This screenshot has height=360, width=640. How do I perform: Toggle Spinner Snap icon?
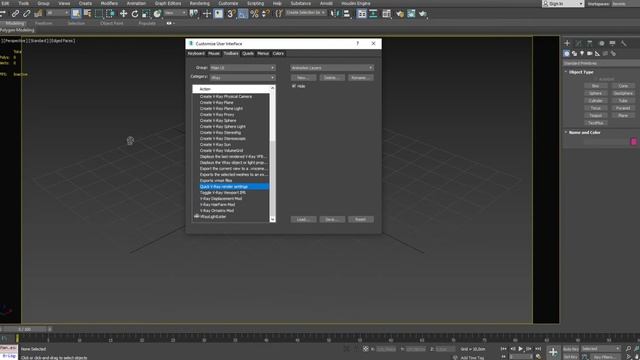click(x=266, y=14)
